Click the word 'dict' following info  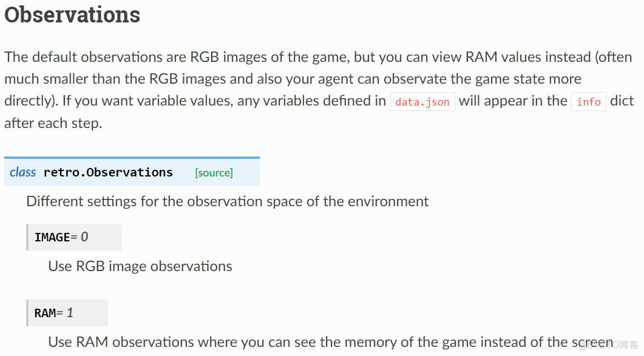[x=622, y=101]
